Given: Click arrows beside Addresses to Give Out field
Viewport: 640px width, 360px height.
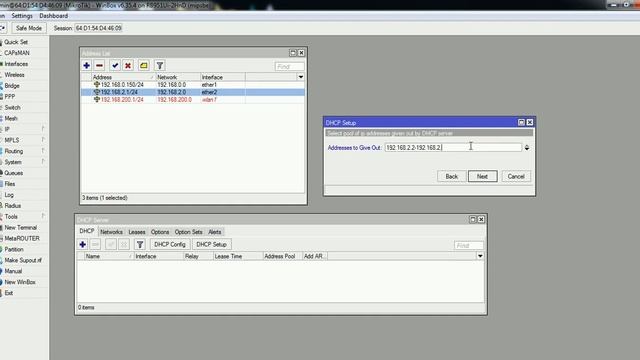Looking at the screenshot, I should coord(527,148).
